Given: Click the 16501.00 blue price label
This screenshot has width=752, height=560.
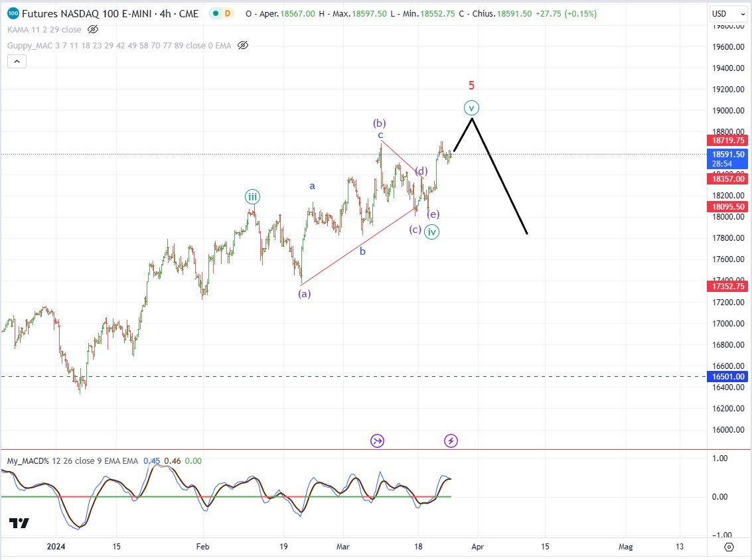Looking at the screenshot, I should 727,377.
